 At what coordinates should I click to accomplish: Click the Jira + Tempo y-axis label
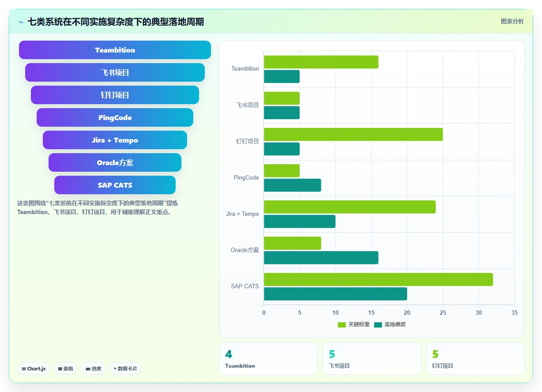click(x=242, y=214)
